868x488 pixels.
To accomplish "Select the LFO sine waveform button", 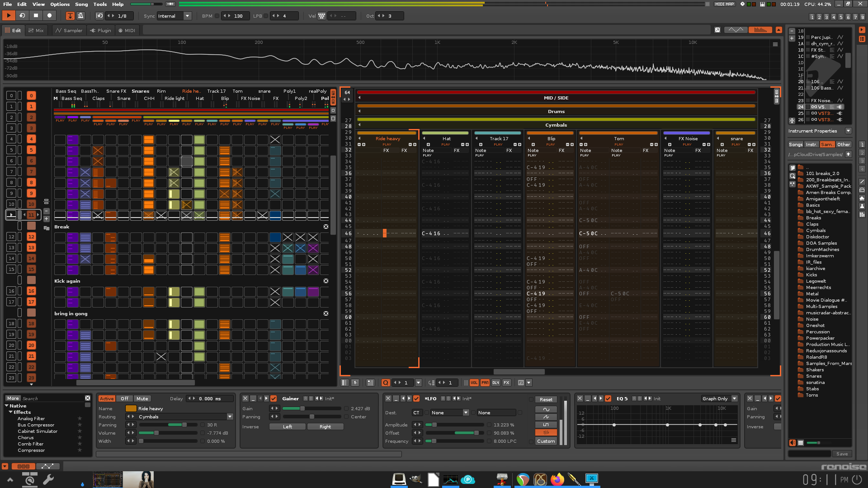I will click(546, 409).
